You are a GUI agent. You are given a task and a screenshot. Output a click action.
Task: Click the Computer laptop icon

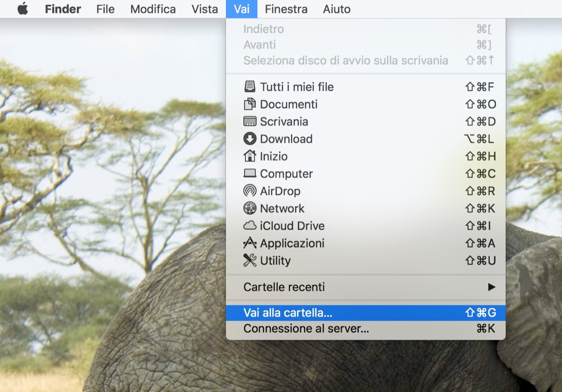pyautogui.click(x=250, y=173)
